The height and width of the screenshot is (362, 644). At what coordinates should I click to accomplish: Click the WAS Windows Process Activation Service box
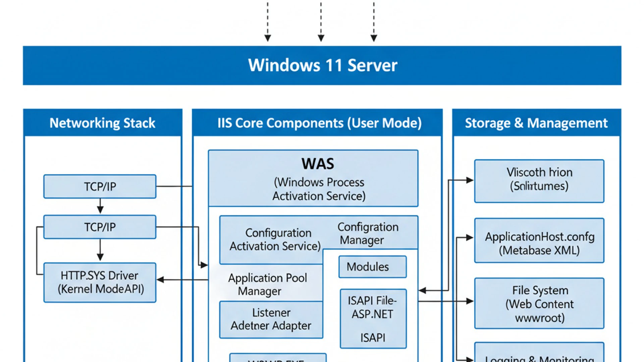coord(313,178)
